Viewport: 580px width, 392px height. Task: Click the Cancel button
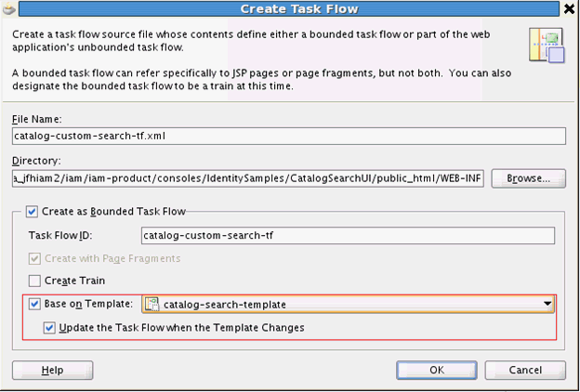[x=525, y=371]
